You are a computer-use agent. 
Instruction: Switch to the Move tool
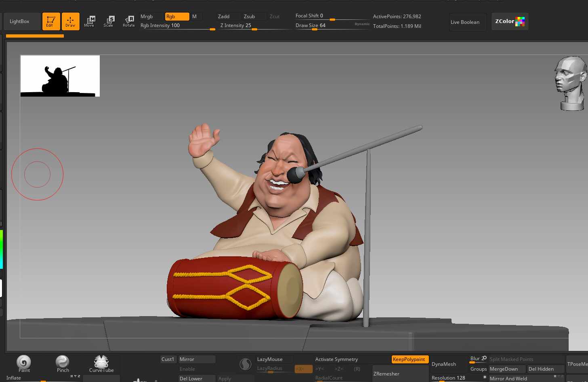[x=89, y=21]
